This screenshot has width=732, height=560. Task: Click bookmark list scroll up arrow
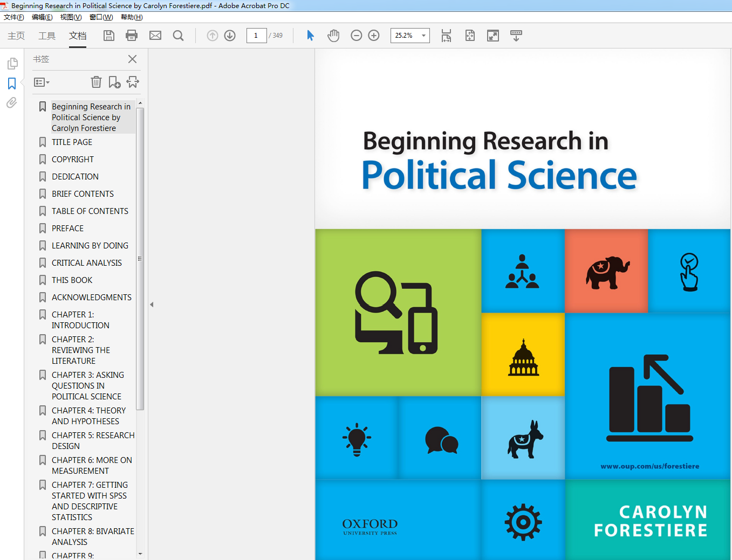click(x=140, y=103)
